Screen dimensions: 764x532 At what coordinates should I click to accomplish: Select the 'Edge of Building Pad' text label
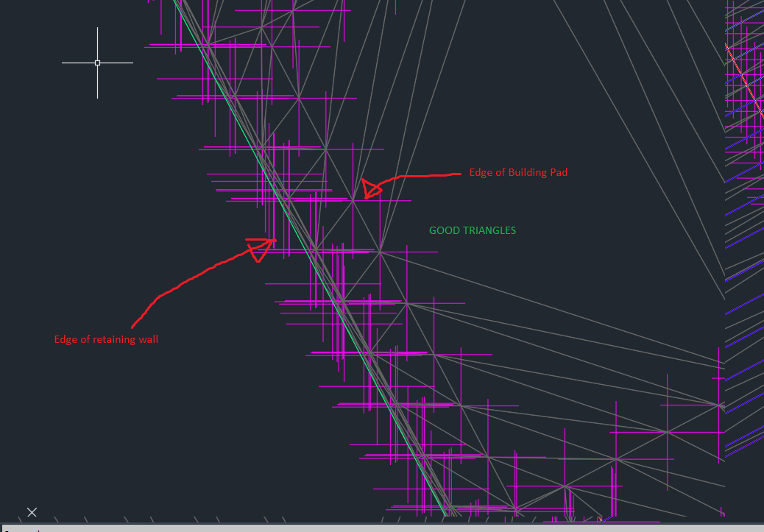click(518, 172)
